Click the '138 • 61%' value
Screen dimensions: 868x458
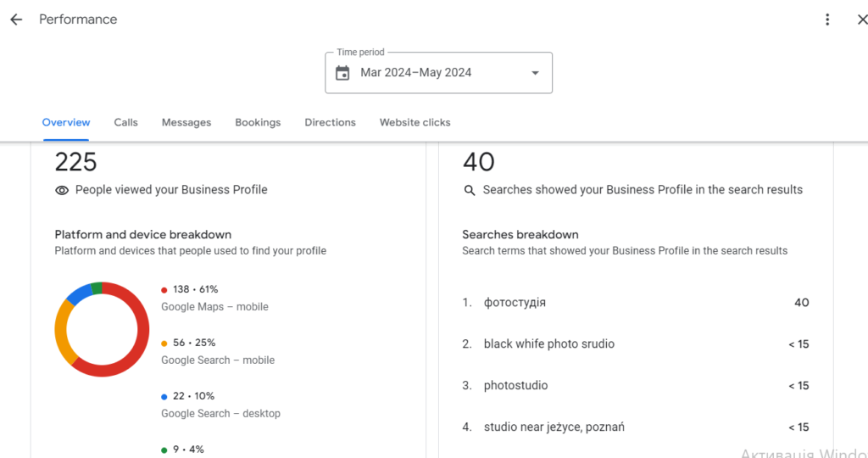point(196,289)
